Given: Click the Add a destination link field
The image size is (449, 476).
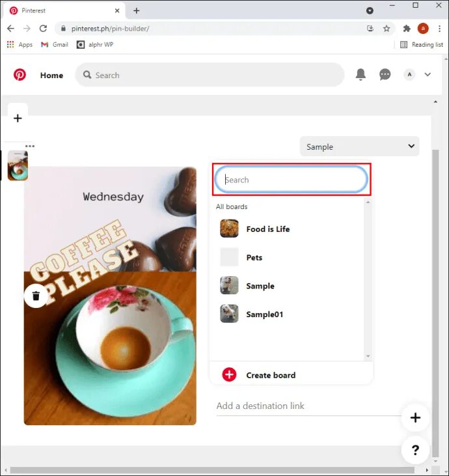Looking at the screenshot, I should tap(308, 406).
